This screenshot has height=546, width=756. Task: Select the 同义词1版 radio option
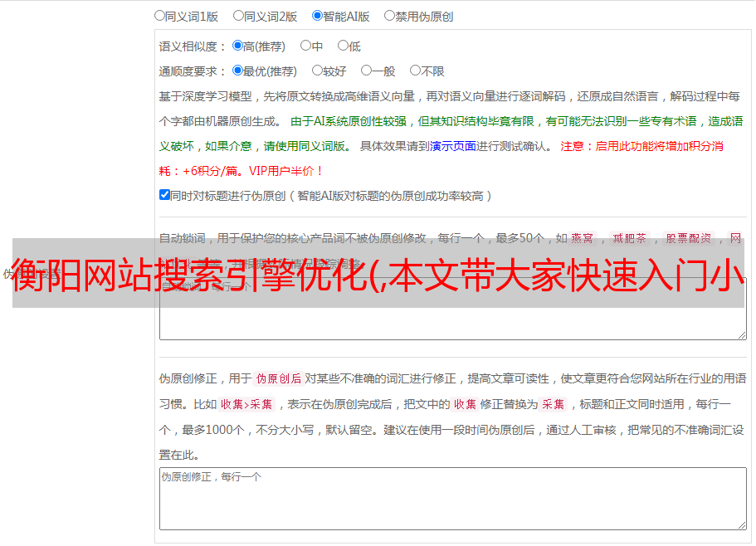pos(159,15)
